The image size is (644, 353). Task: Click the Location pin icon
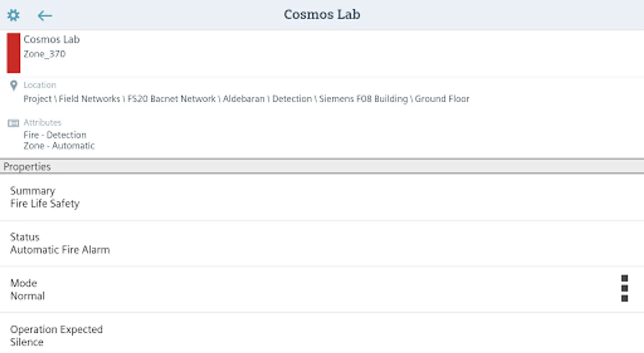(14, 86)
